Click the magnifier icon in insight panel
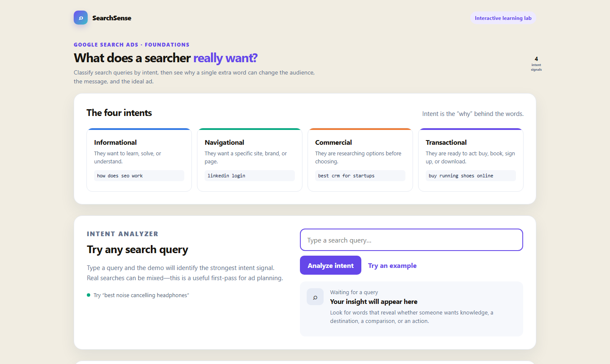 315,297
